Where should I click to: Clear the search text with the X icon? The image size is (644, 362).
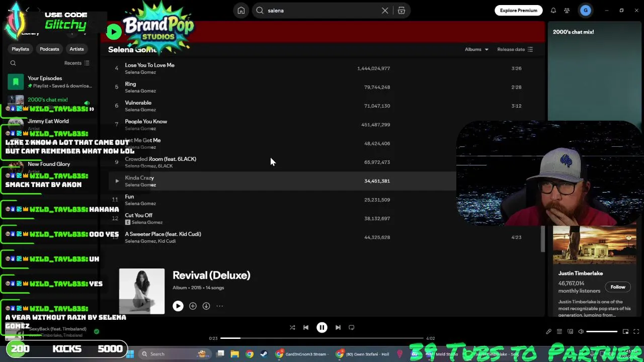(x=385, y=11)
